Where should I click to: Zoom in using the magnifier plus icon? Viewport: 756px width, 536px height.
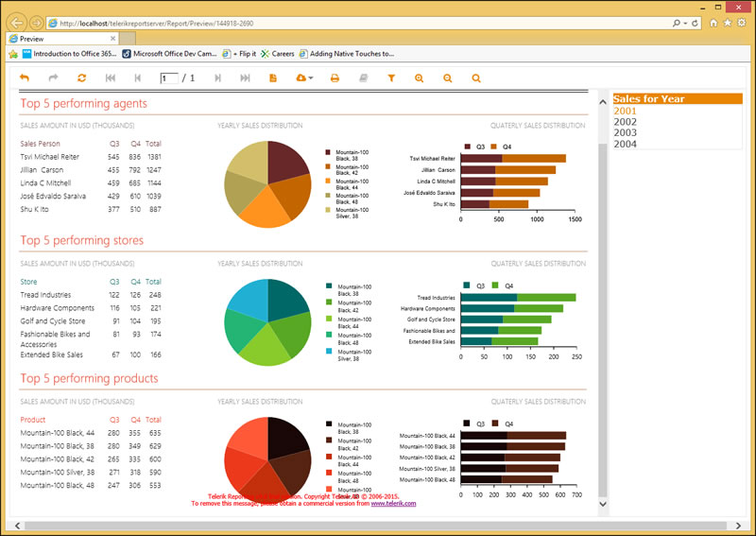pos(419,78)
